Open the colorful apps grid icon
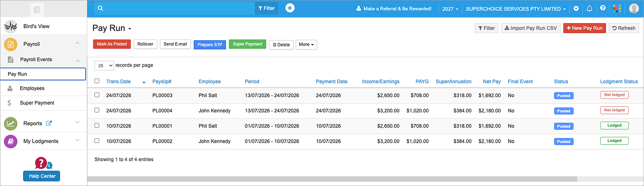 pos(617,8)
